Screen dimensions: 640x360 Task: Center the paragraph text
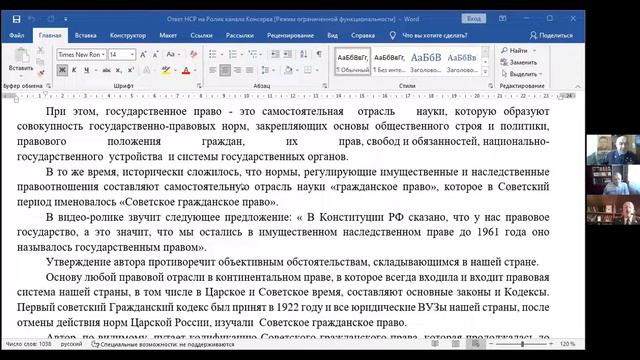pos(225,70)
